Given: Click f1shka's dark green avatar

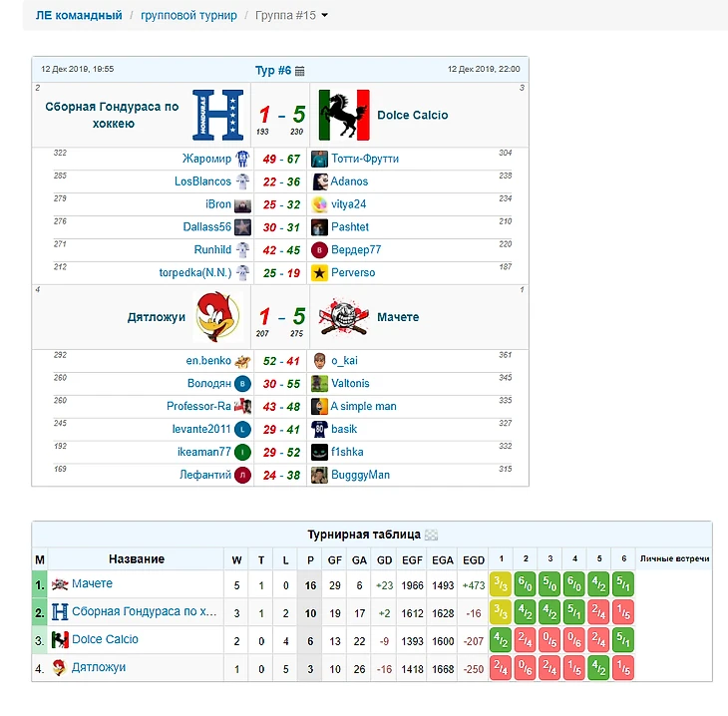Looking at the screenshot, I should 319,453.
